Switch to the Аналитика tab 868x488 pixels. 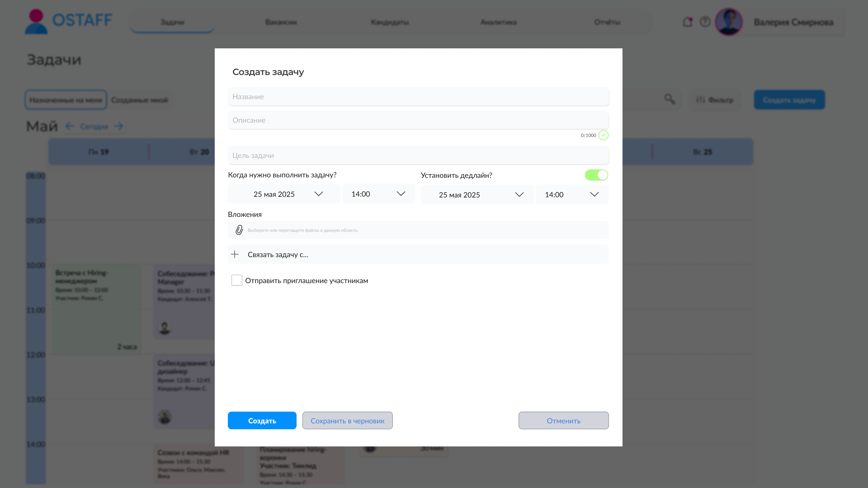point(499,22)
